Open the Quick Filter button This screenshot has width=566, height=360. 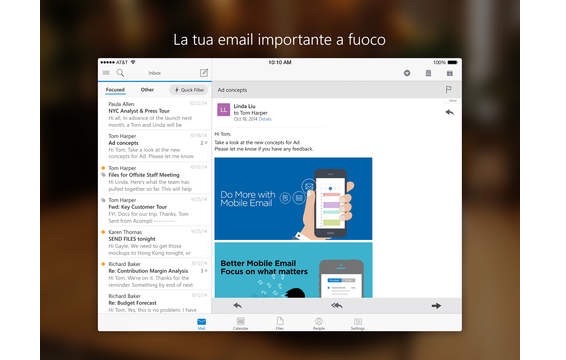pos(189,90)
